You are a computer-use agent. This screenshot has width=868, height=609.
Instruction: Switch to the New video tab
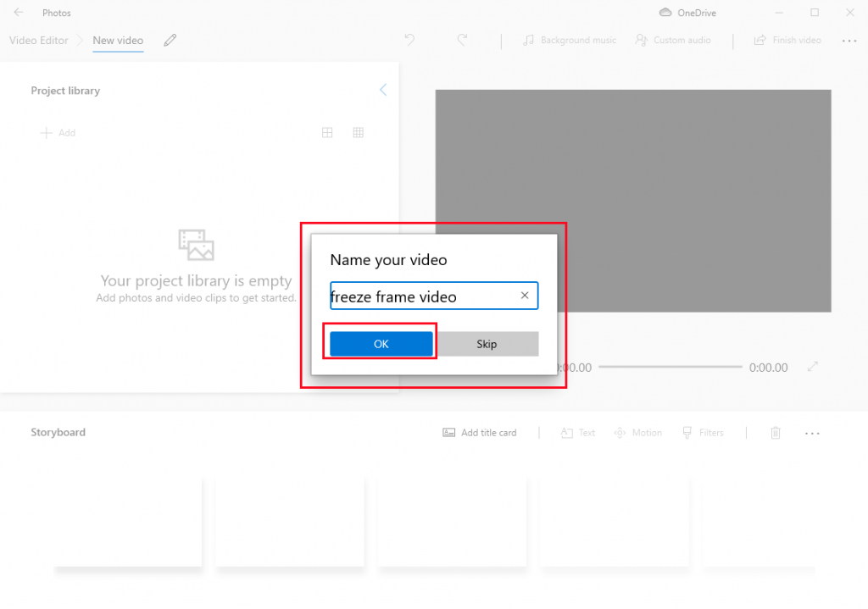[117, 40]
